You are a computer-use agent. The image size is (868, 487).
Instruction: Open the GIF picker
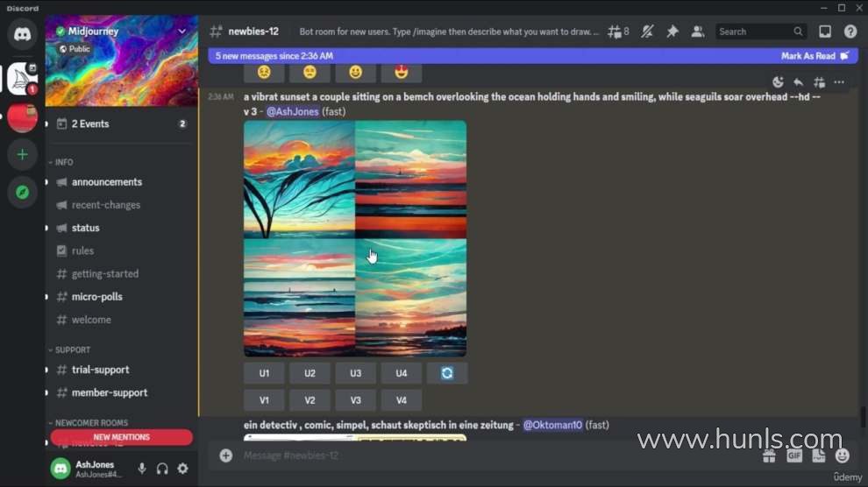pyautogui.click(x=793, y=456)
